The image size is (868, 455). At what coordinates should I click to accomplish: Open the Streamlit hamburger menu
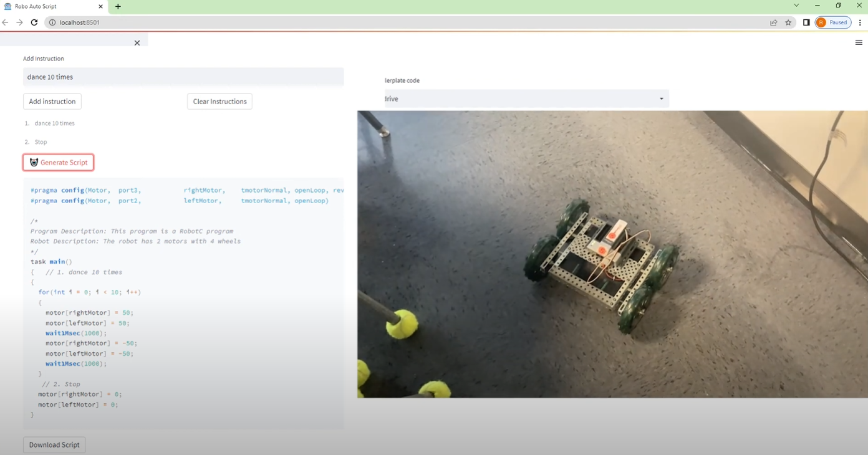click(859, 43)
